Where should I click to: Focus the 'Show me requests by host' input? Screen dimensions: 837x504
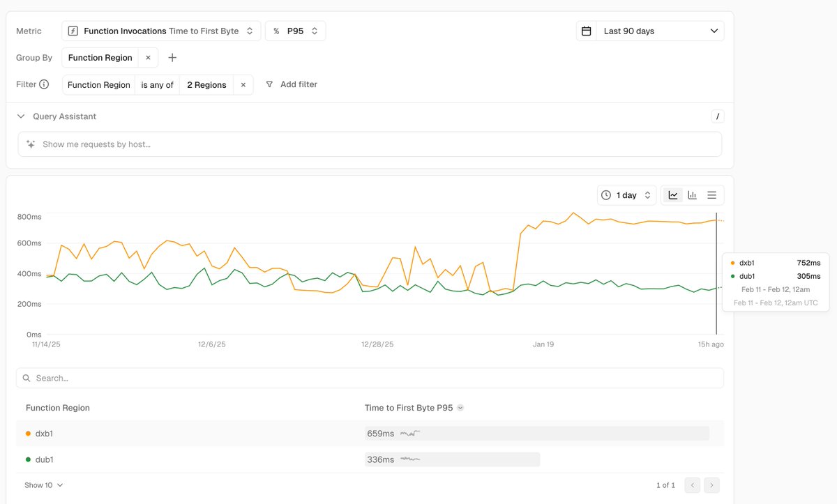tap(370, 144)
